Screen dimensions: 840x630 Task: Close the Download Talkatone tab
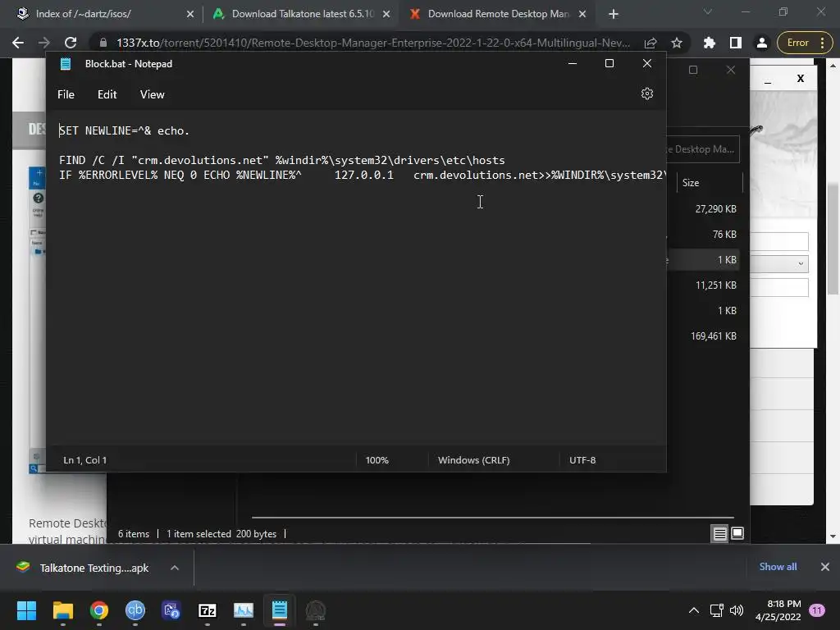(386, 15)
